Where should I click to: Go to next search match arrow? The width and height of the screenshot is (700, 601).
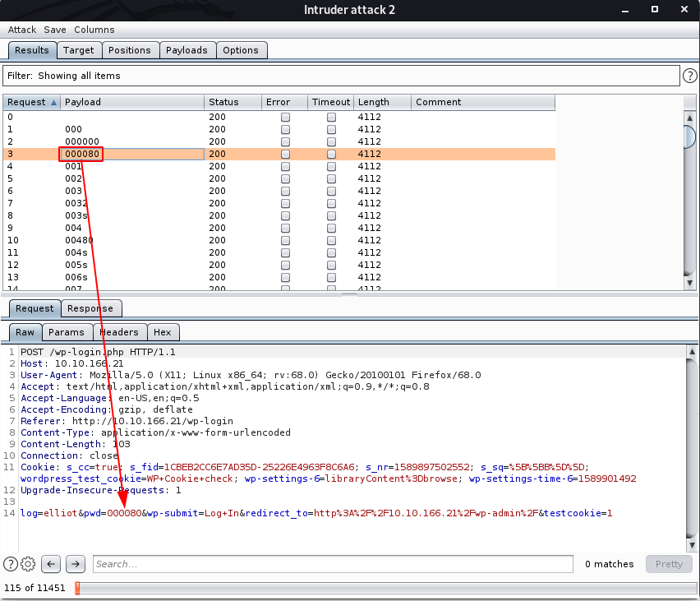click(76, 564)
